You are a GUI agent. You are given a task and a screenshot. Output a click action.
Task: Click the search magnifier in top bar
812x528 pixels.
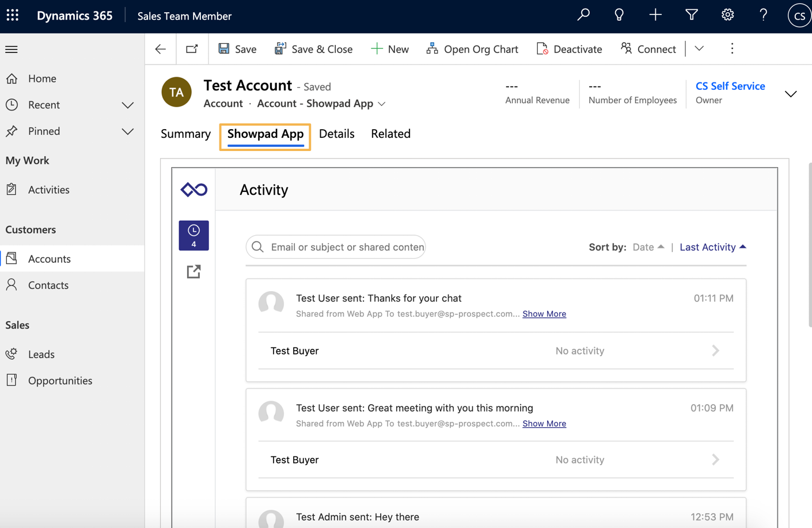click(583, 16)
